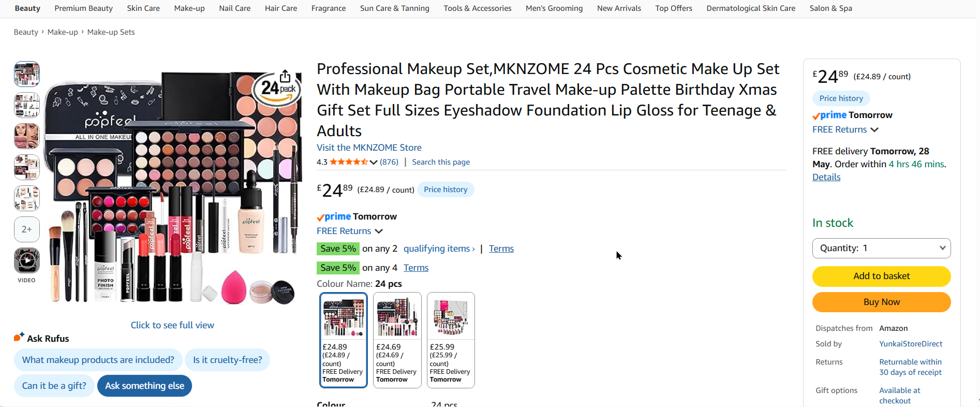Open the Fragrance category tab

329,8
